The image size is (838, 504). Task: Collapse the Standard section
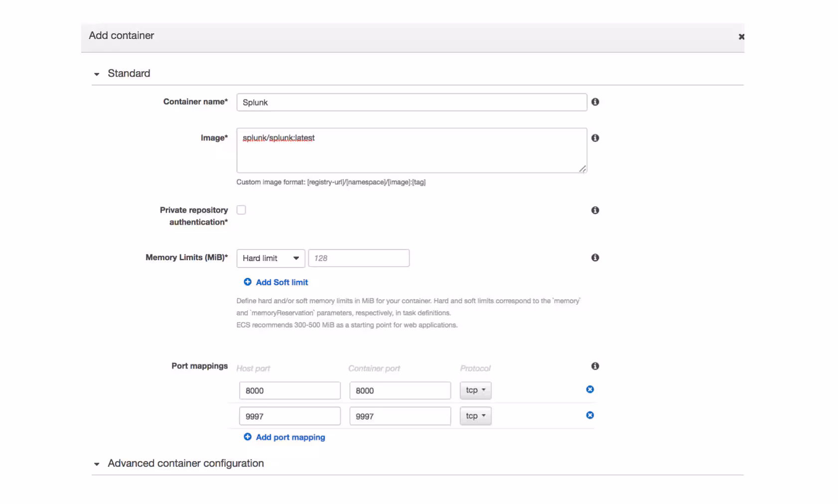[97, 74]
